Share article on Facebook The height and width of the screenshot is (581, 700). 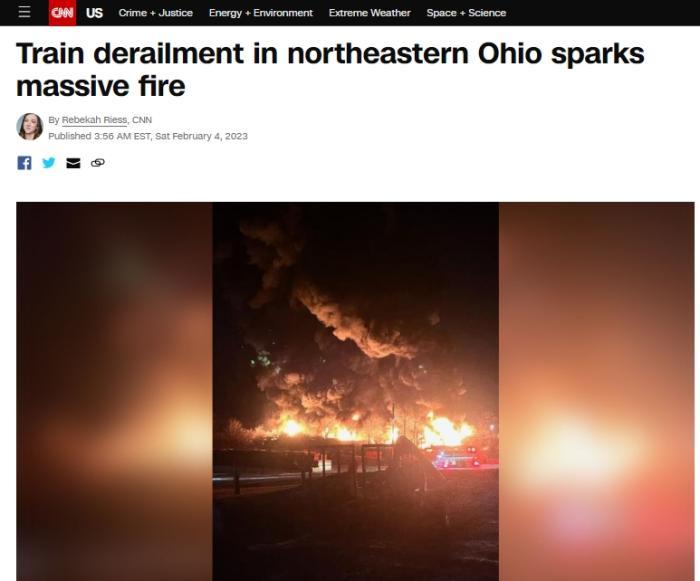point(25,163)
